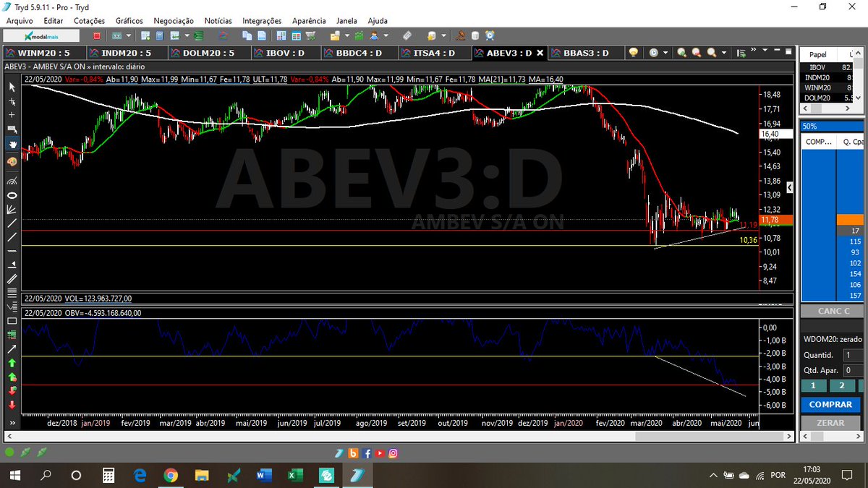
Task: Open the Arquivo menu
Action: (x=20, y=21)
